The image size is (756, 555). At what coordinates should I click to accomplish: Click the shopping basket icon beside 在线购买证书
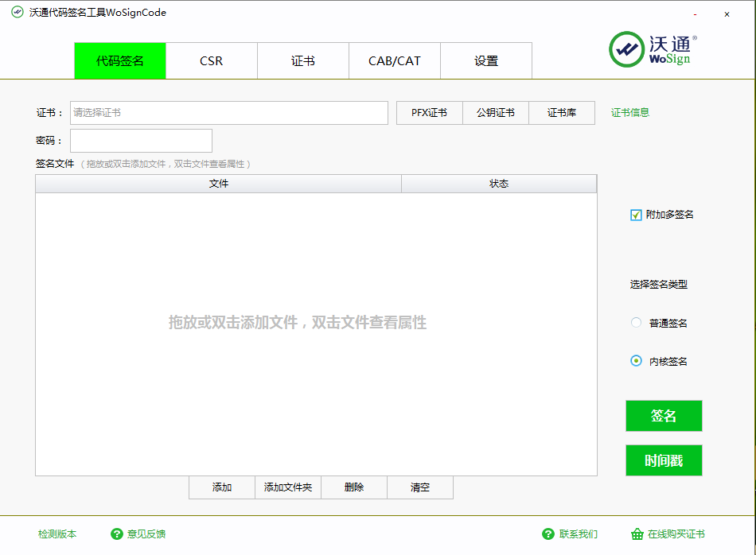tap(637, 534)
